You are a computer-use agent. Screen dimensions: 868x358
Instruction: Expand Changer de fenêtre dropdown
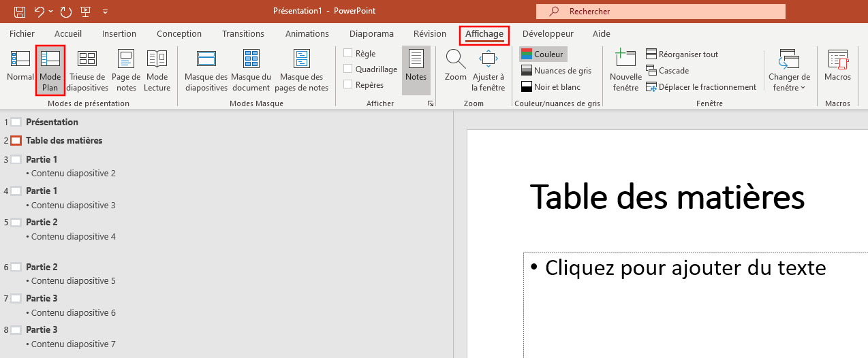[789, 70]
